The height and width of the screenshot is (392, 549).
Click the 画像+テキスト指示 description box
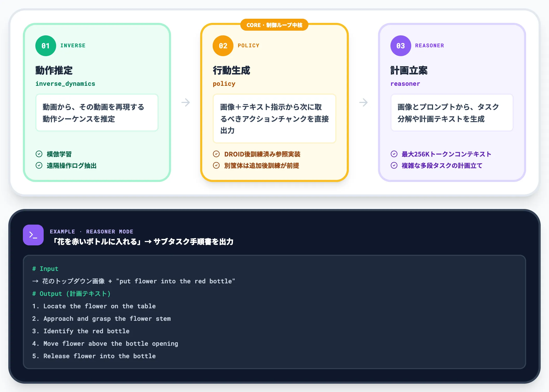(x=274, y=119)
